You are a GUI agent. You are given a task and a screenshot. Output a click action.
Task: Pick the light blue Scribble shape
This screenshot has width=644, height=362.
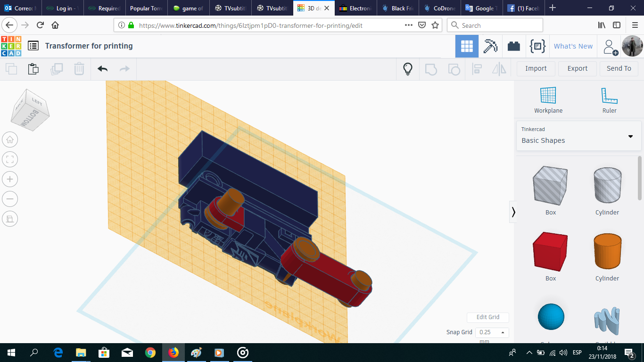(607, 321)
